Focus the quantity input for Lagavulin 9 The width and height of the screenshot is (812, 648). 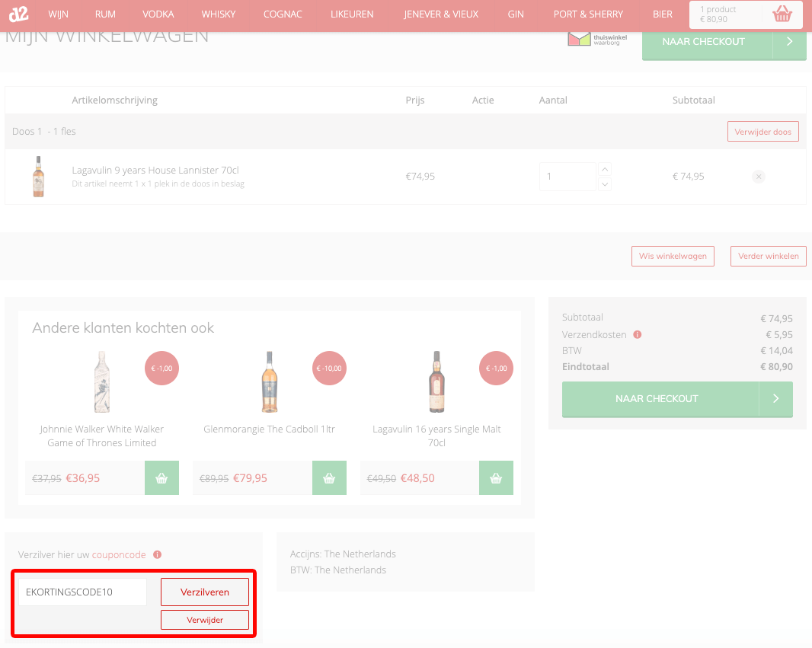[567, 177]
